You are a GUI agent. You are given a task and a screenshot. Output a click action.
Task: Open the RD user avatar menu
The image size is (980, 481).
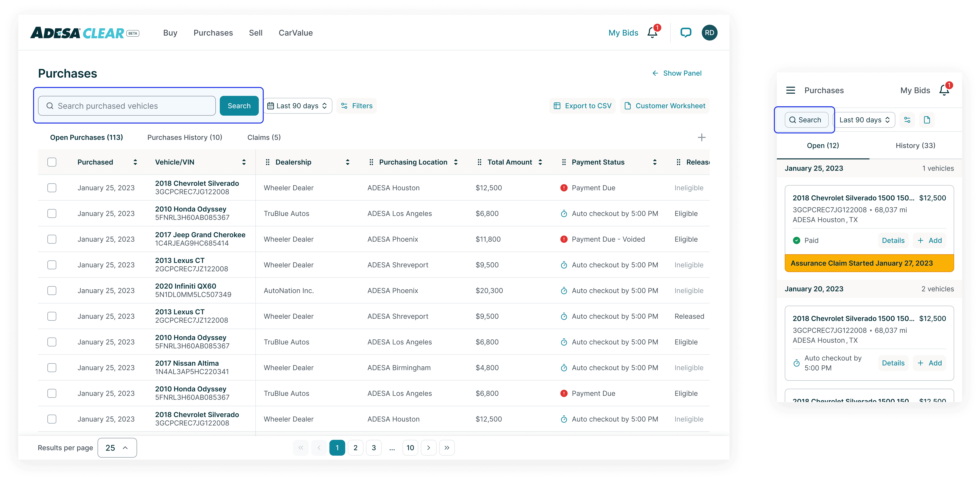(x=710, y=33)
